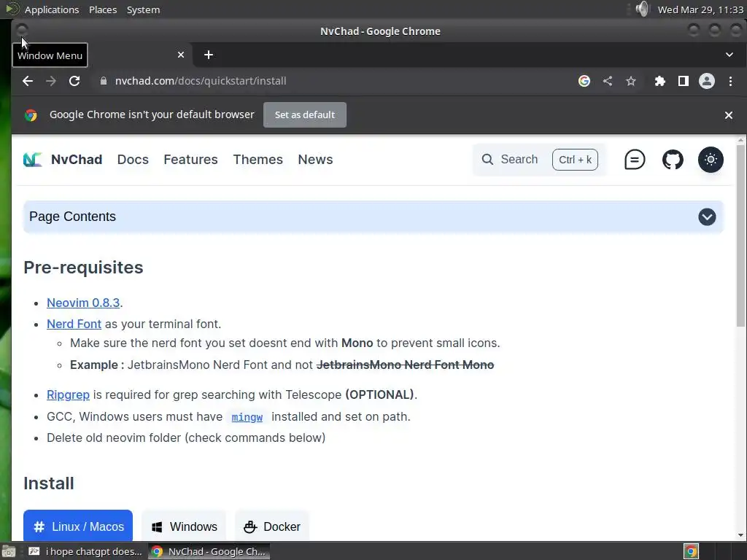Click the scrollbar down arrow

[x=740, y=535]
